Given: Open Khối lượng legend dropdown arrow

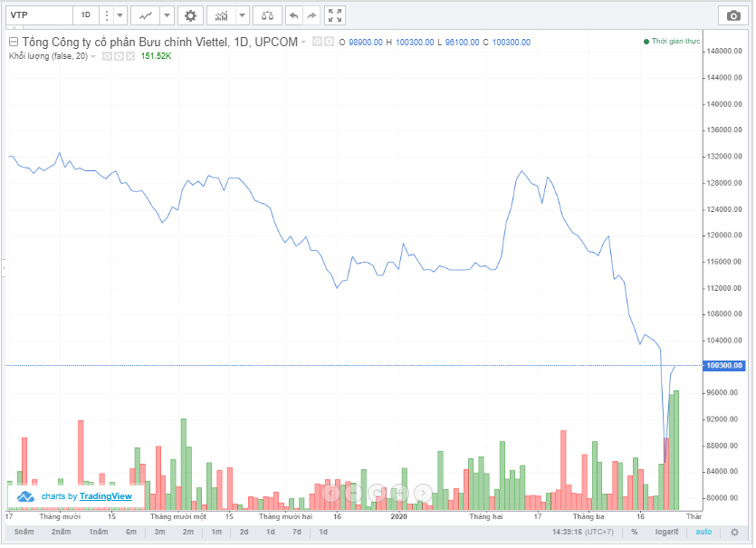Looking at the screenshot, I should [93, 57].
